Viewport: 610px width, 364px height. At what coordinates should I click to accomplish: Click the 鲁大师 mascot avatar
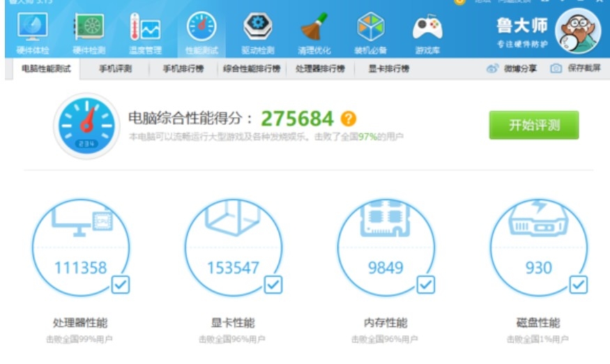pos(578,31)
